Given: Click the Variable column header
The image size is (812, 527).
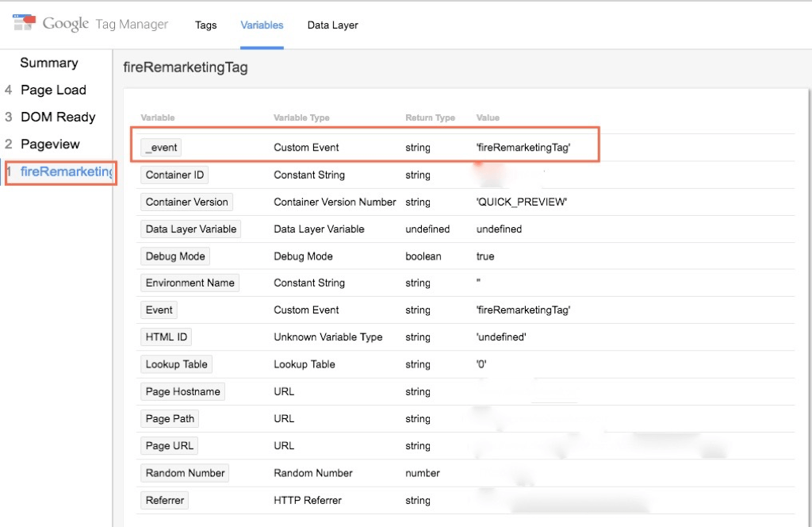Looking at the screenshot, I should 158,117.
